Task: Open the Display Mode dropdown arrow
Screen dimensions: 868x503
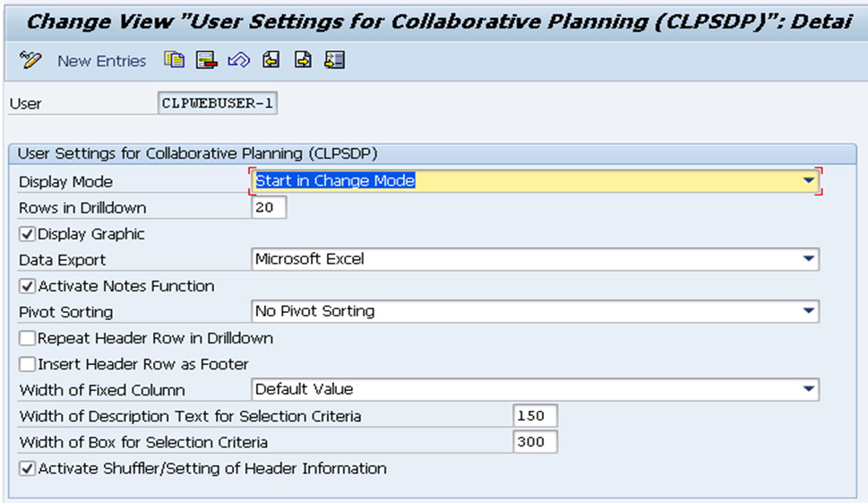Action: pyautogui.click(x=808, y=180)
